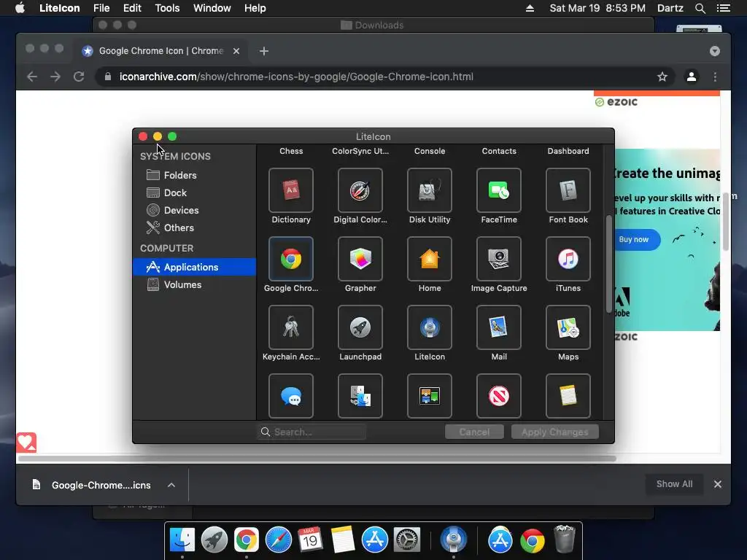The height and width of the screenshot is (560, 747).
Task: Open Folders in System Icons sidebar
Action: (194, 175)
